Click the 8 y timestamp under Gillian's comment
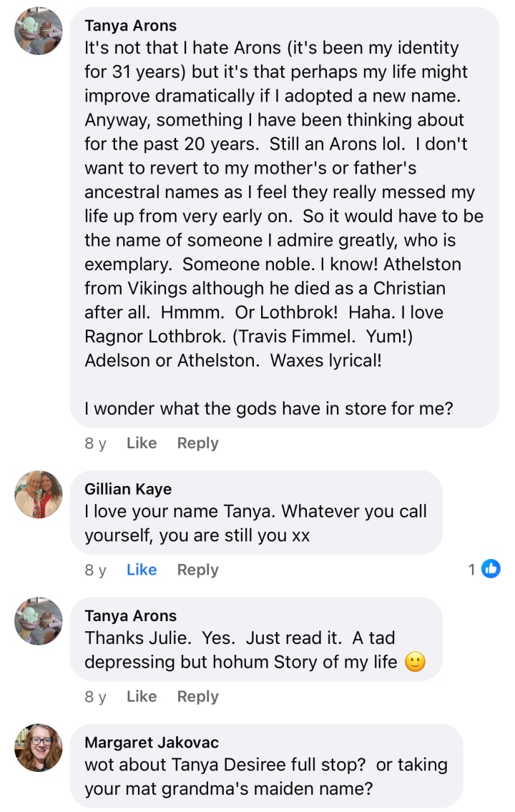The height and width of the screenshot is (812, 515). 95,570
